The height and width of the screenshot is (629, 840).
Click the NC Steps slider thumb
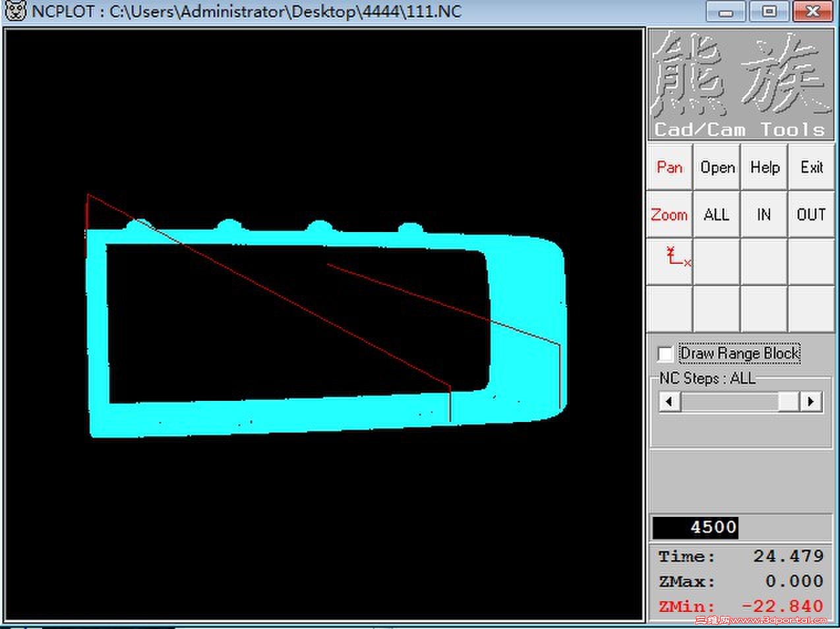(789, 401)
